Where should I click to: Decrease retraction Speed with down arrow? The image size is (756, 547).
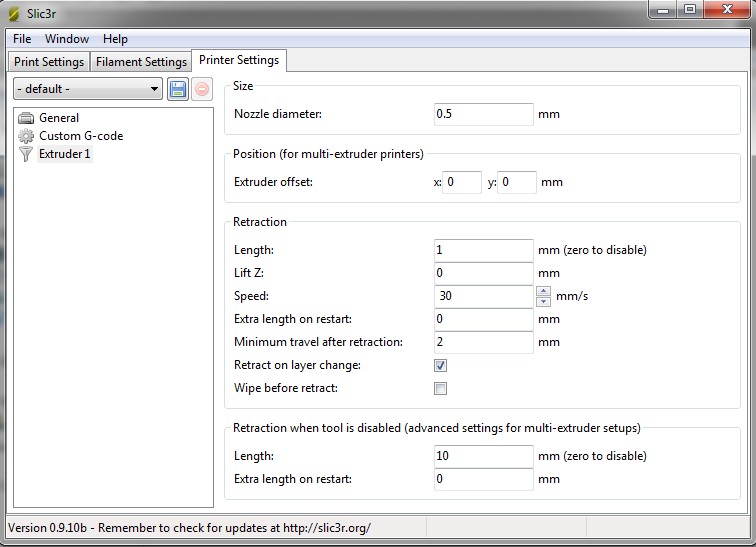point(543,301)
